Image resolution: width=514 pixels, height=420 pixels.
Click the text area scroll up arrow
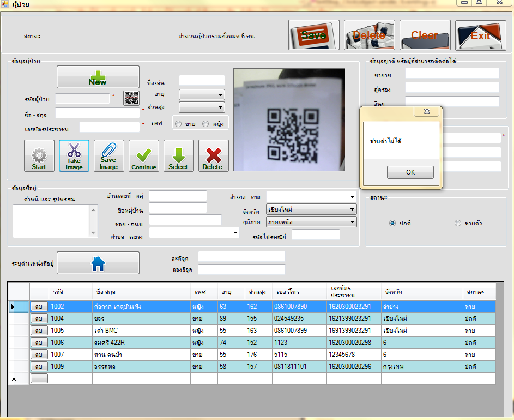(x=93, y=209)
